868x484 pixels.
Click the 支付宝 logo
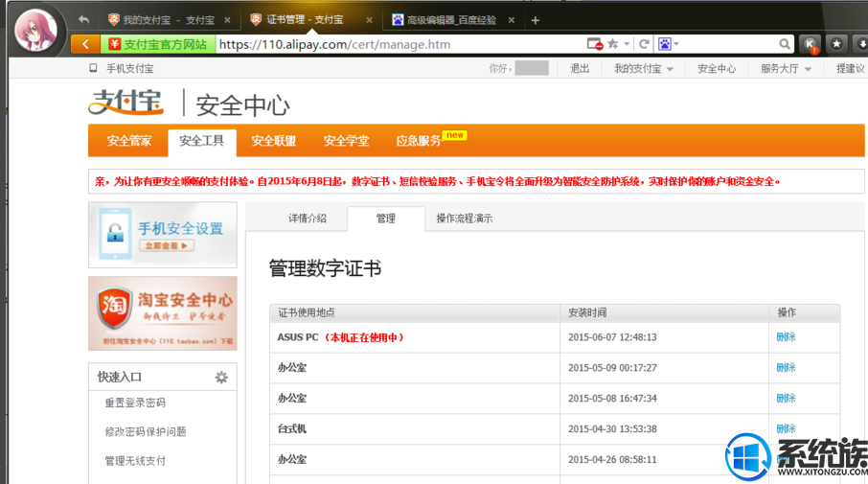[126, 103]
